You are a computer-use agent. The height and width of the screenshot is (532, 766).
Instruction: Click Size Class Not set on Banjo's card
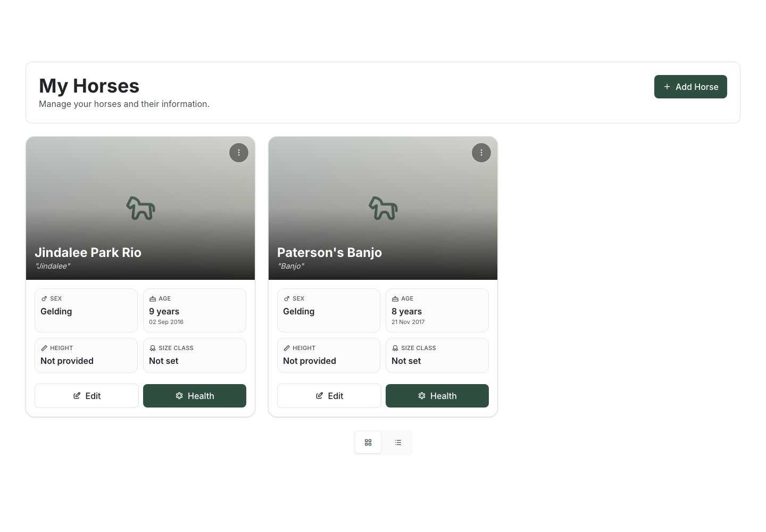click(406, 361)
